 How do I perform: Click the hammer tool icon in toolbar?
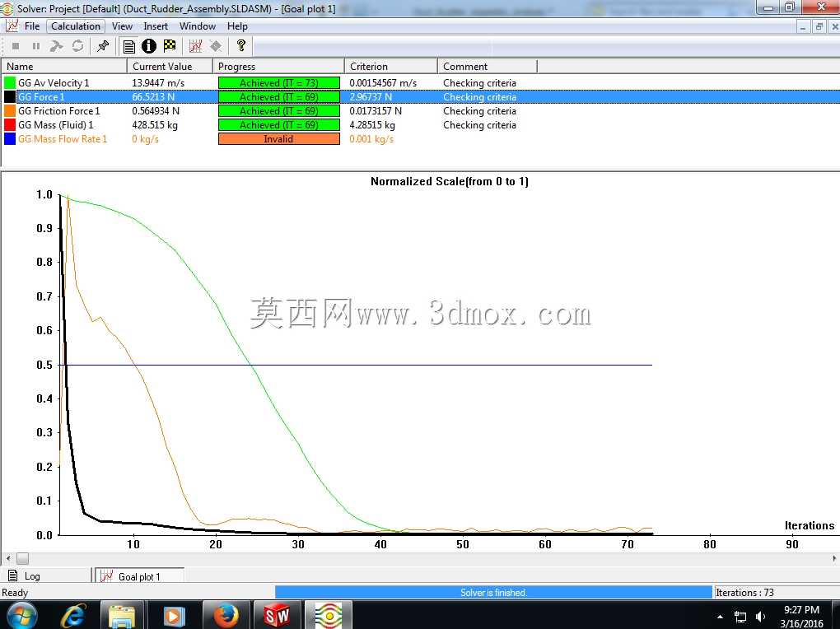56,46
